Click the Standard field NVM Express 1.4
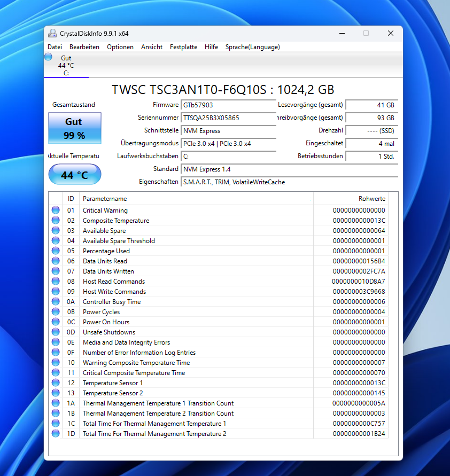 click(289, 169)
